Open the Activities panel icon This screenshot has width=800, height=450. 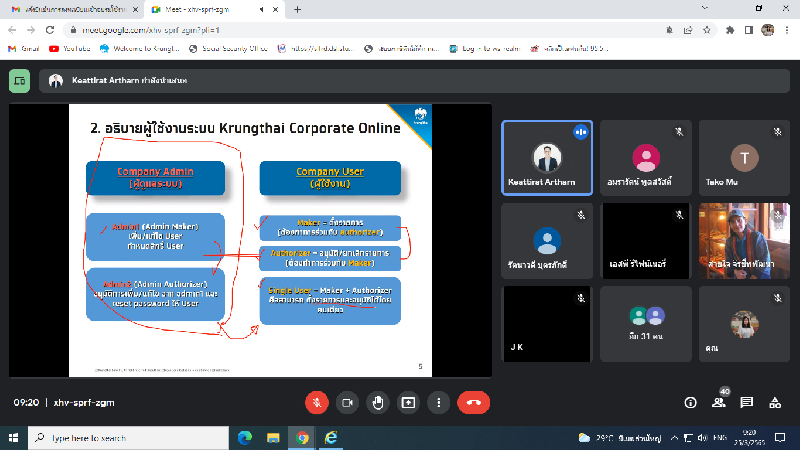774,402
